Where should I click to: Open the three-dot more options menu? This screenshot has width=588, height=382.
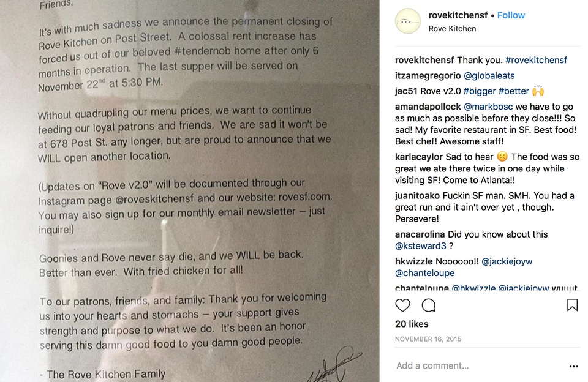tap(574, 366)
